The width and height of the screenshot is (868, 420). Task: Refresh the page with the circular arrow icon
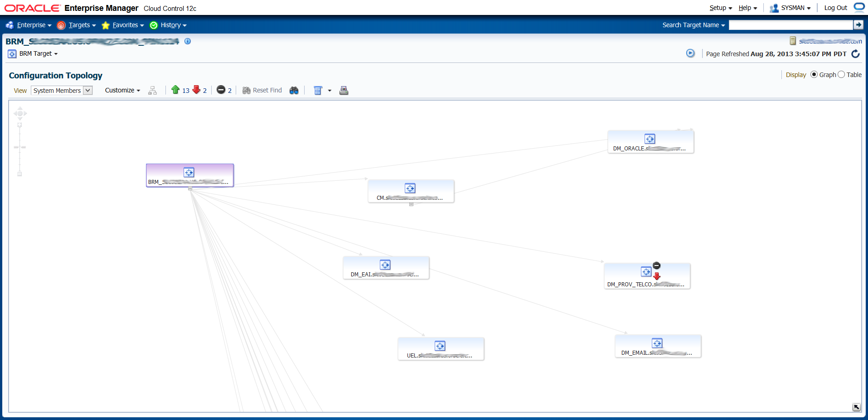point(855,54)
